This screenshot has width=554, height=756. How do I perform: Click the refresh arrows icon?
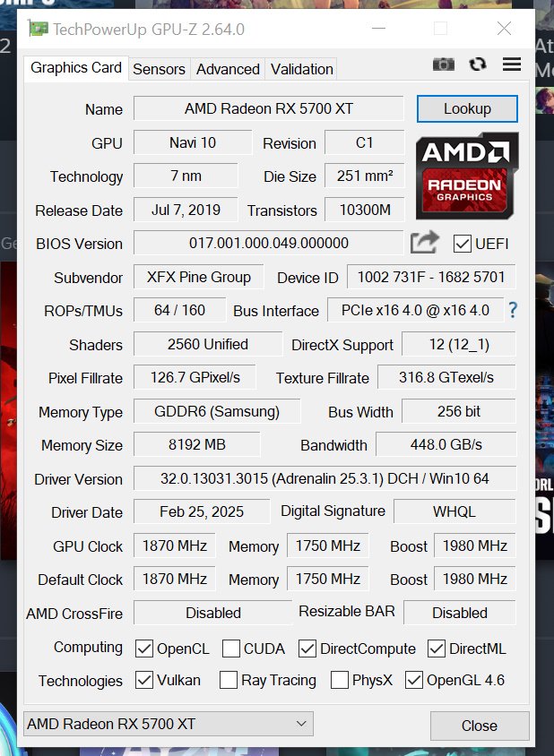[478, 64]
